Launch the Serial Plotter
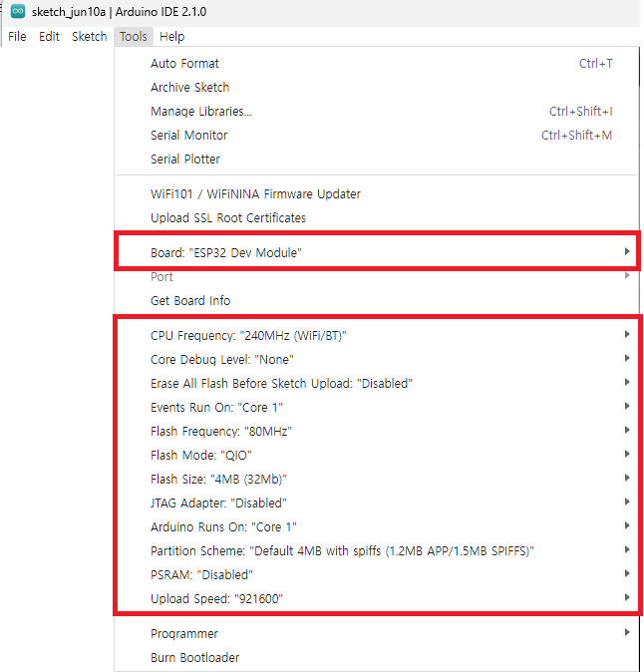This screenshot has height=672, width=644. tap(376, 160)
